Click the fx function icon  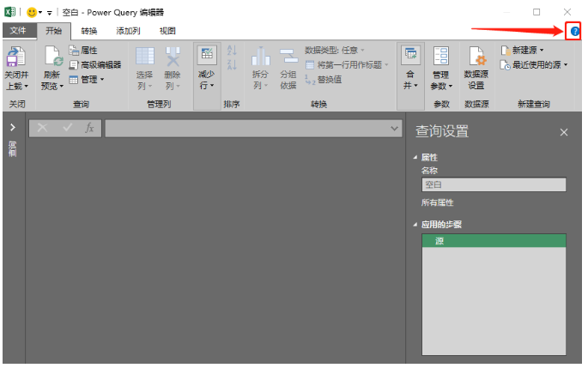pyautogui.click(x=89, y=128)
